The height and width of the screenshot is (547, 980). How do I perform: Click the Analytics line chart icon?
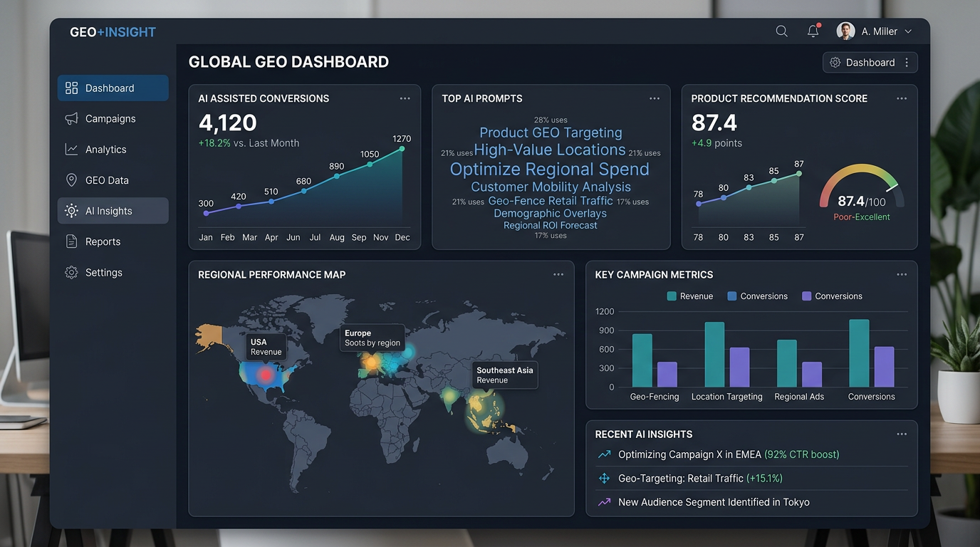[x=71, y=150]
